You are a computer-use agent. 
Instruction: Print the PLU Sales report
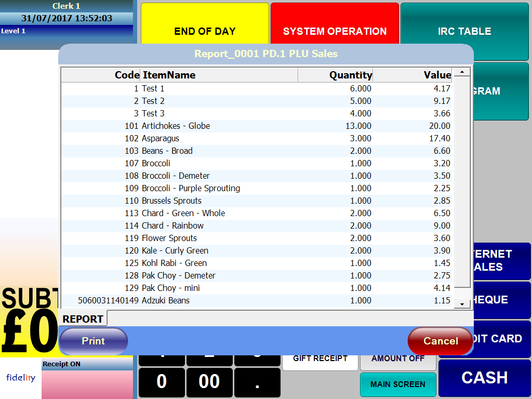pos(94,341)
